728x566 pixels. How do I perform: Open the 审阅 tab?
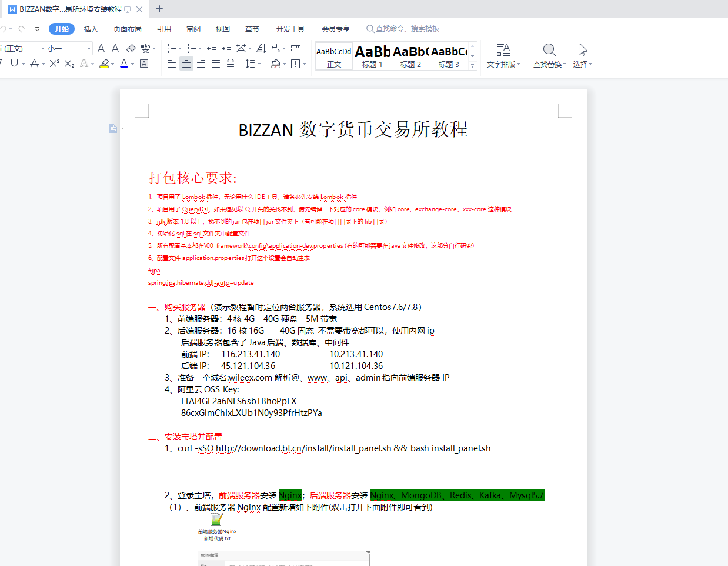pos(193,29)
